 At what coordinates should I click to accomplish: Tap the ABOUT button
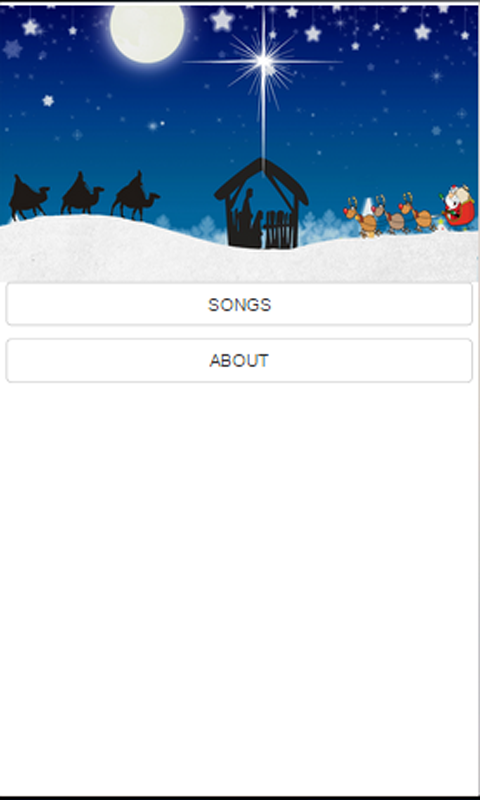pyautogui.click(x=239, y=360)
